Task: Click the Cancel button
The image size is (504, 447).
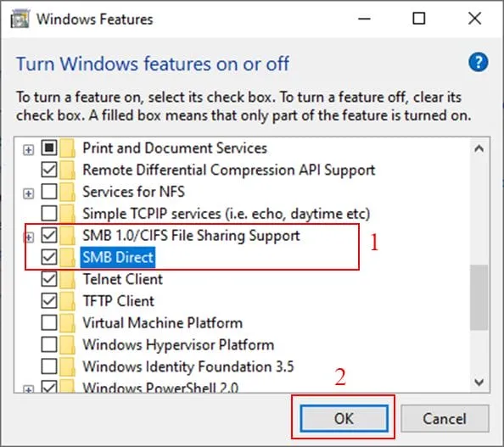Action: 445,418
